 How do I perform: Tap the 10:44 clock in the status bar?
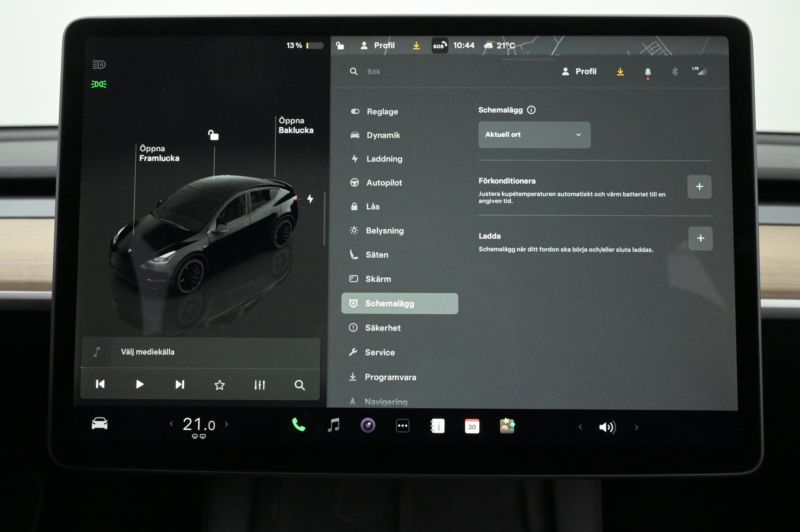(x=464, y=45)
